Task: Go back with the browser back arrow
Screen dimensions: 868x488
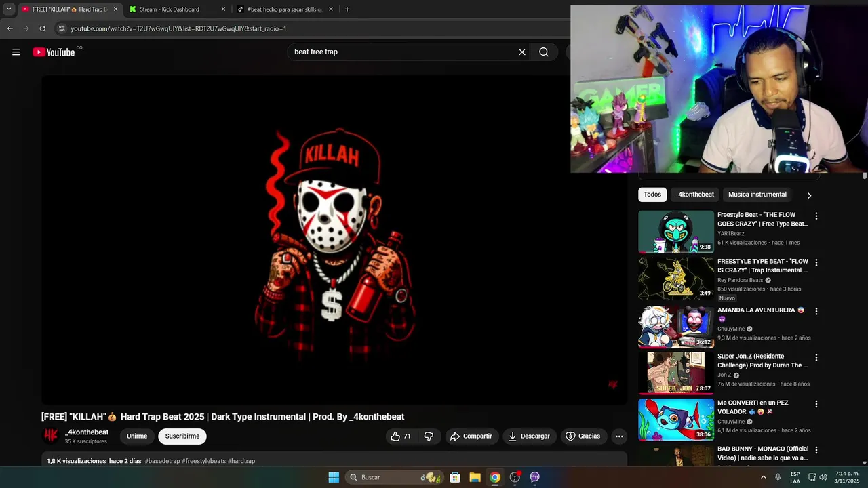Action: [x=9, y=28]
